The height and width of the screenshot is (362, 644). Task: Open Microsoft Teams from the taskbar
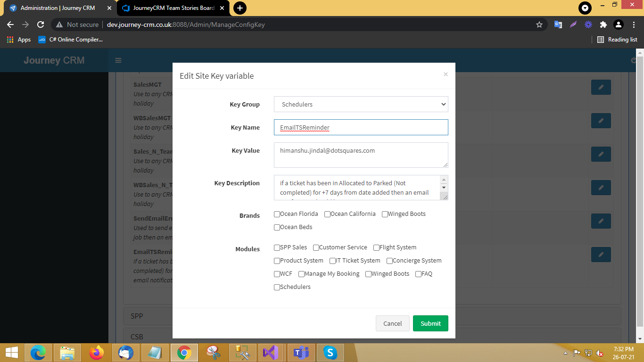[x=300, y=352]
